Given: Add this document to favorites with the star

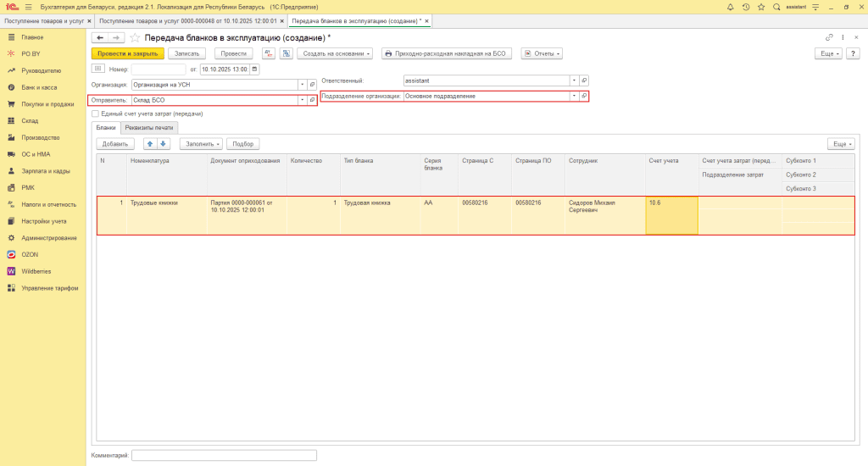Looking at the screenshot, I should pos(134,38).
